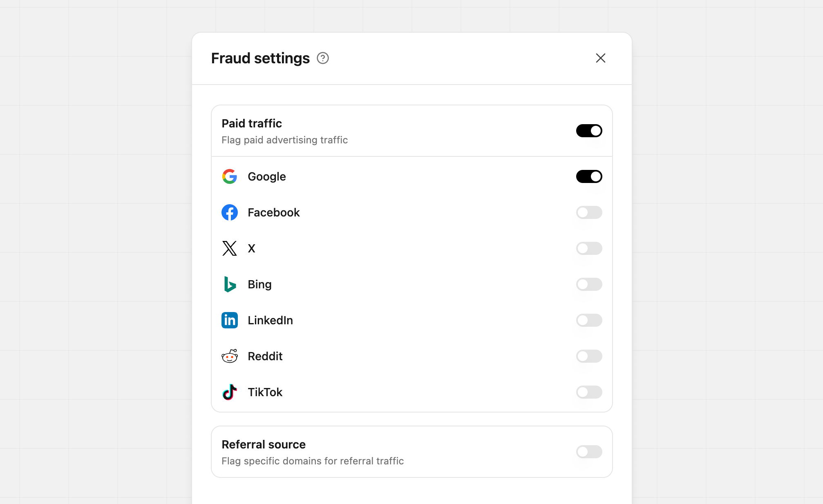Switch on the Bing toggle
The width and height of the screenshot is (823, 504).
point(589,284)
